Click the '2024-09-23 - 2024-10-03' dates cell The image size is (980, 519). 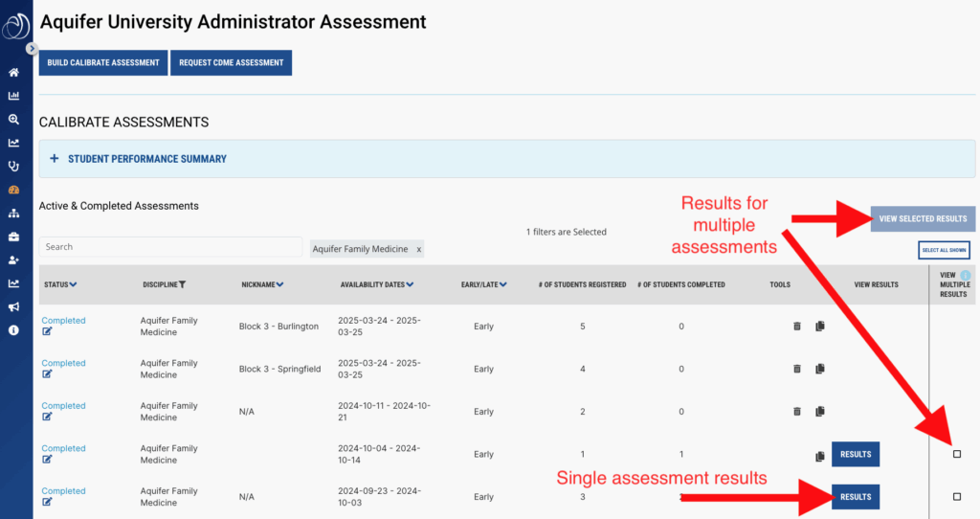(379, 496)
